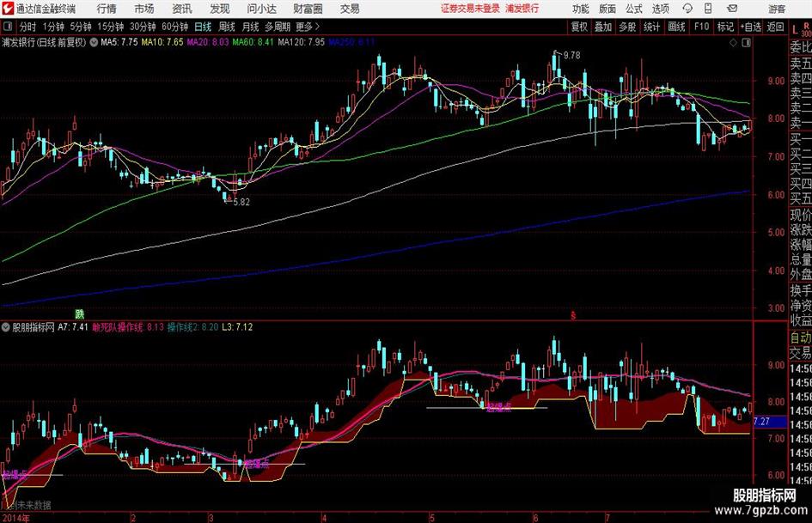Click the 2014年 date label on the time axis
Screen dimensions: 812x523
[16, 518]
